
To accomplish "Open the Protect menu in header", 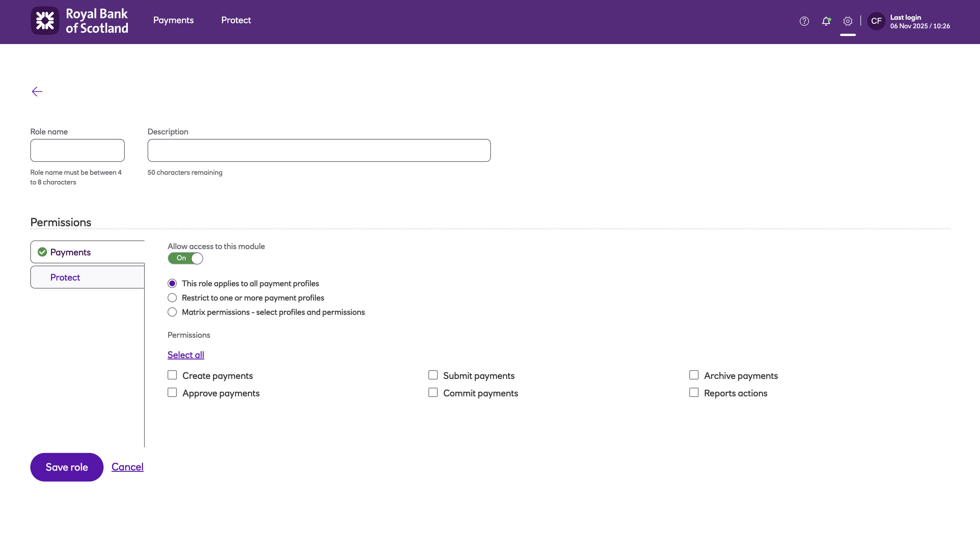I will [x=236, y=20].
